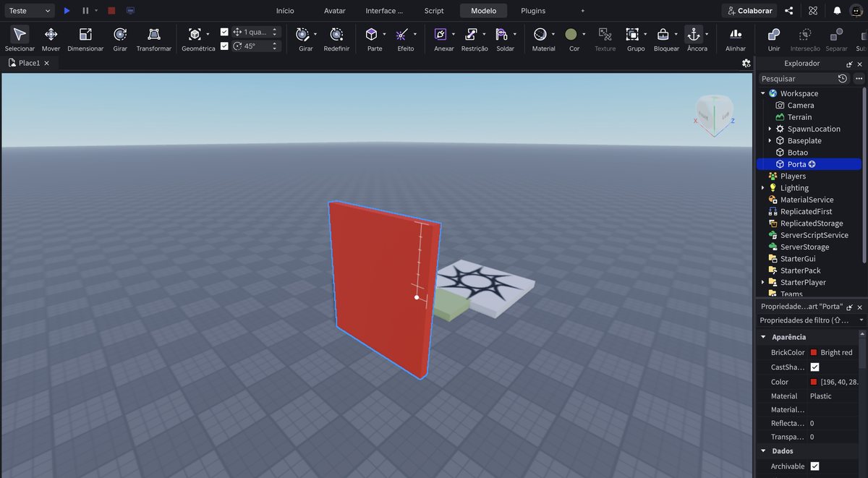The width and height of the screenshot is (868, 478).
Task: Open the Parte dropdown arrow
Action: click(x=384, y=34)
